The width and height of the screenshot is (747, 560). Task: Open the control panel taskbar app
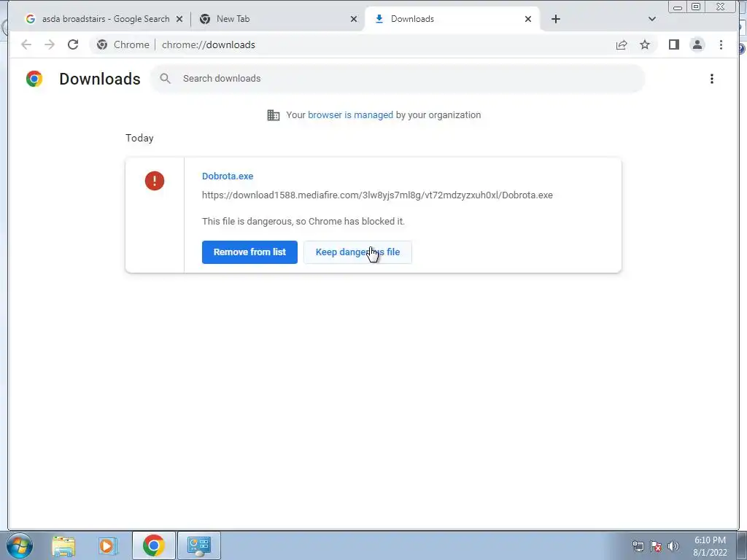click(x=198, y=545)
